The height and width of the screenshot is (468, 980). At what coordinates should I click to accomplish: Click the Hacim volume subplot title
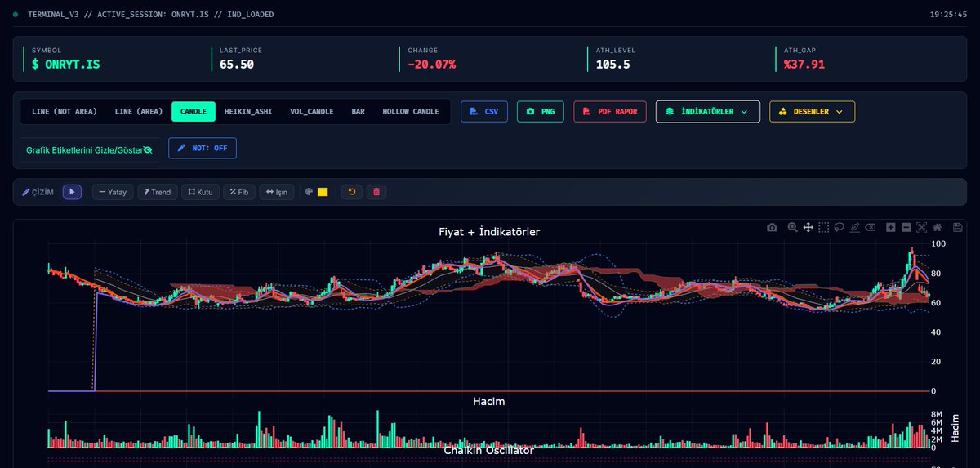488,402
